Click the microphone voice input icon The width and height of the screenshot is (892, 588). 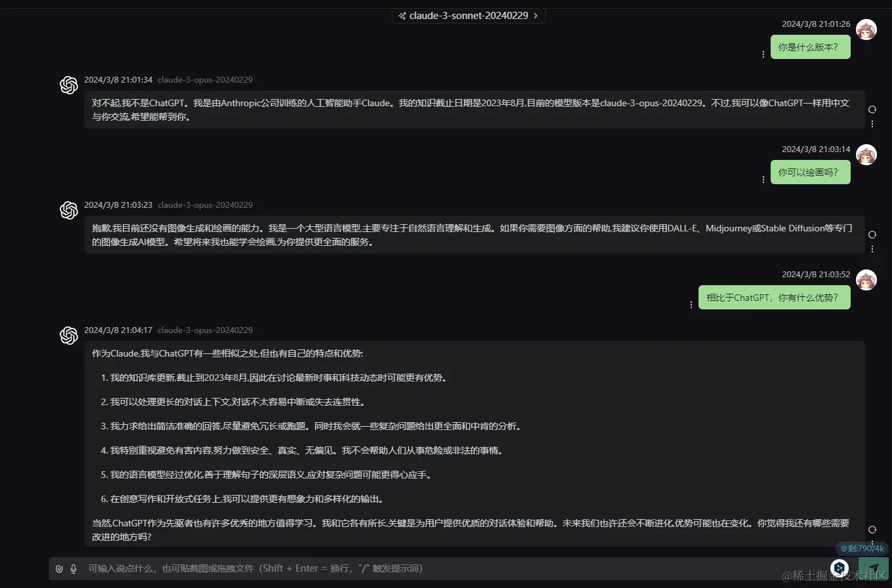pyautogui.click(x=73, y=569)
